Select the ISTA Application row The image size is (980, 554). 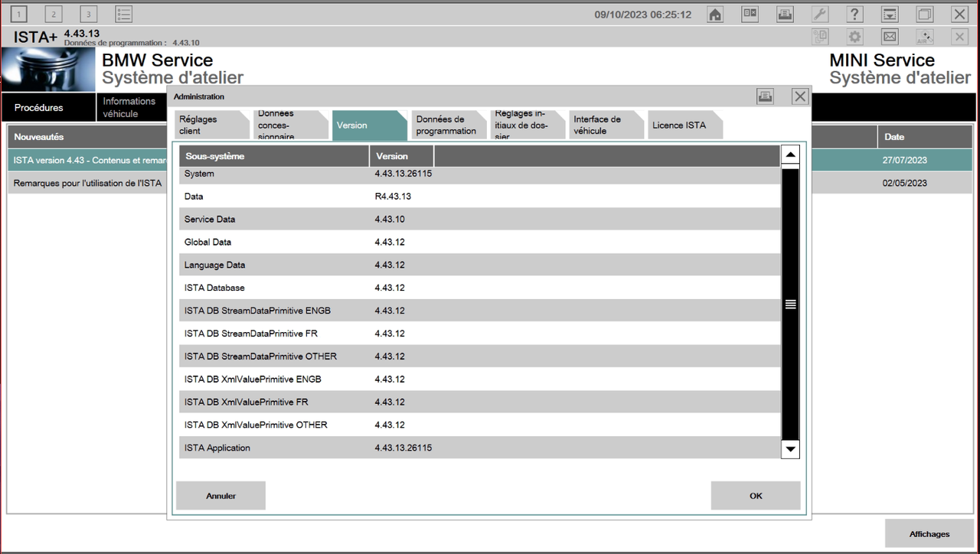point(480,448)
